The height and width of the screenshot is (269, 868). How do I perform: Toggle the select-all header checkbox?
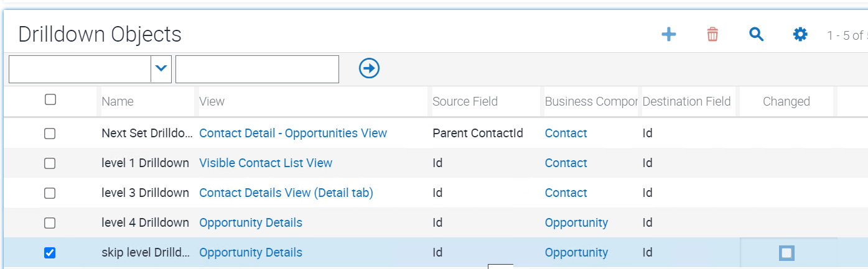50,99
